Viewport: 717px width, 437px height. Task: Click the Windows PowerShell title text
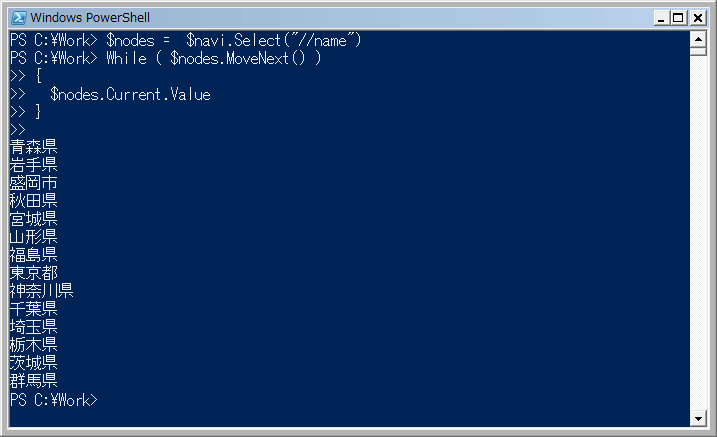pyautogui.click(x=90, y=18)
